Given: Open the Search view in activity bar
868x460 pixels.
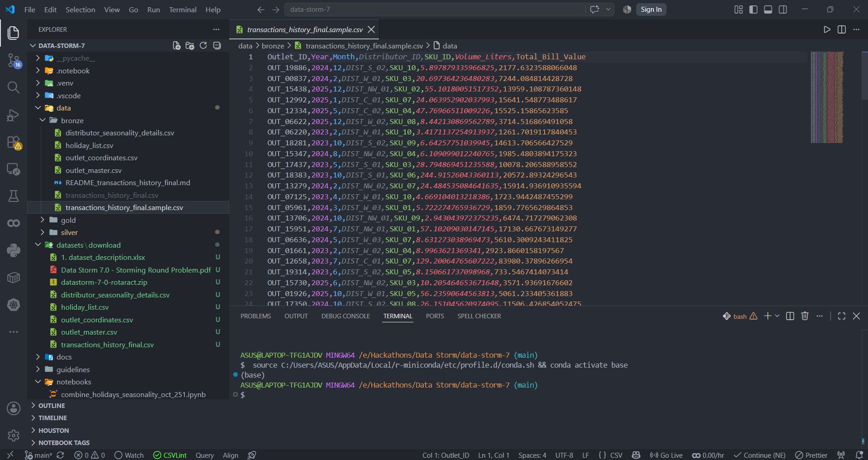Looking at the screenshot, I should [14, 87].
